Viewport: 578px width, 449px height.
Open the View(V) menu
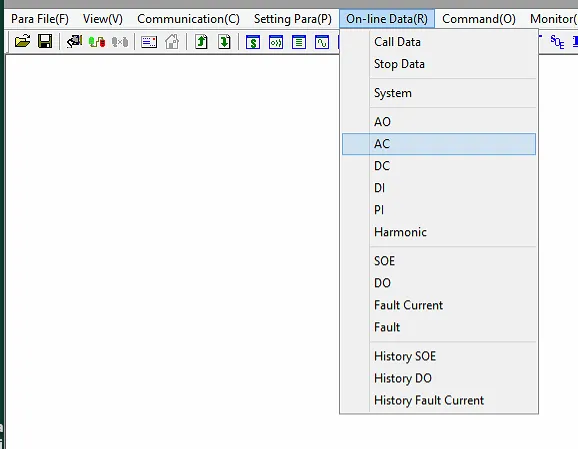(x=103, y=19)
